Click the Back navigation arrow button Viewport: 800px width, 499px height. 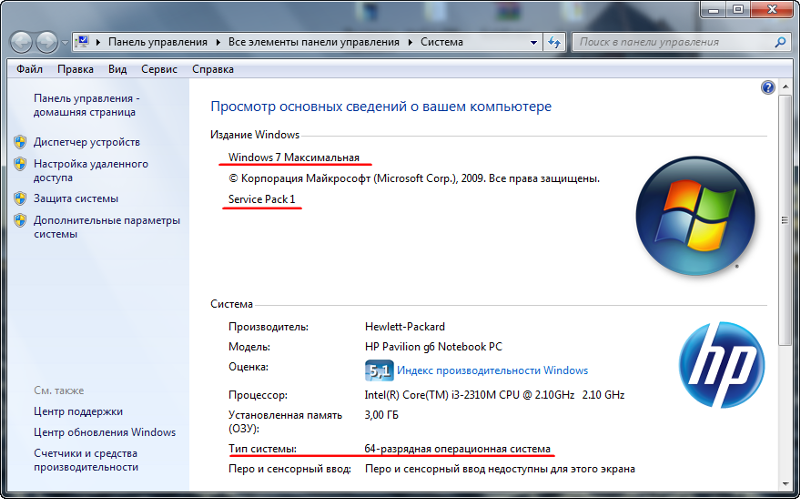pyautogui.click(x=21, y=42)
